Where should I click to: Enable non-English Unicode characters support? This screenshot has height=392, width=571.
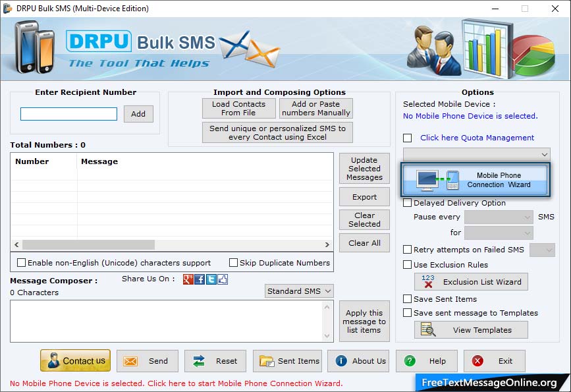(x=22, y=263)
